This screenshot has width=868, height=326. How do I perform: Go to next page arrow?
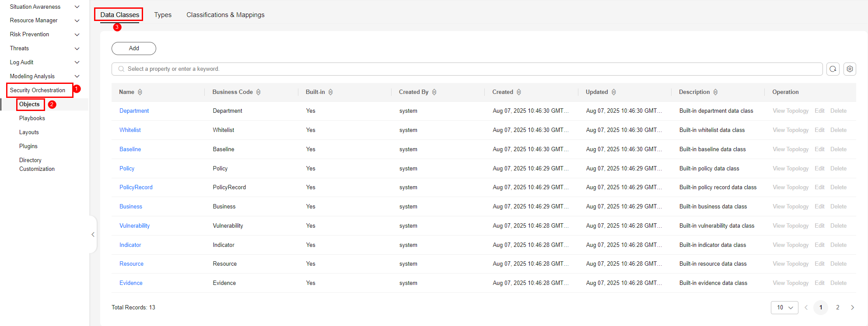(852, 308)
